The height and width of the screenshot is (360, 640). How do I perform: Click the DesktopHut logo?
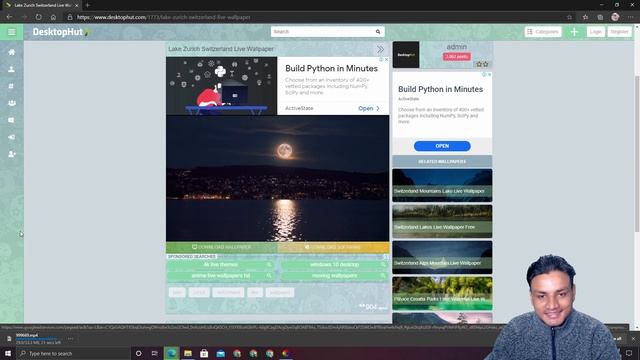(x=61, y=32)
